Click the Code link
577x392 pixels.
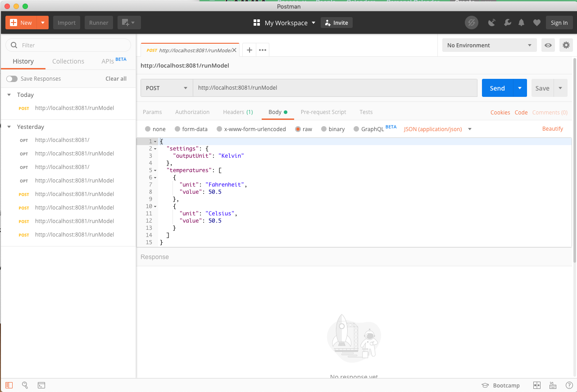pyautogui.click(x=521, y=113)
